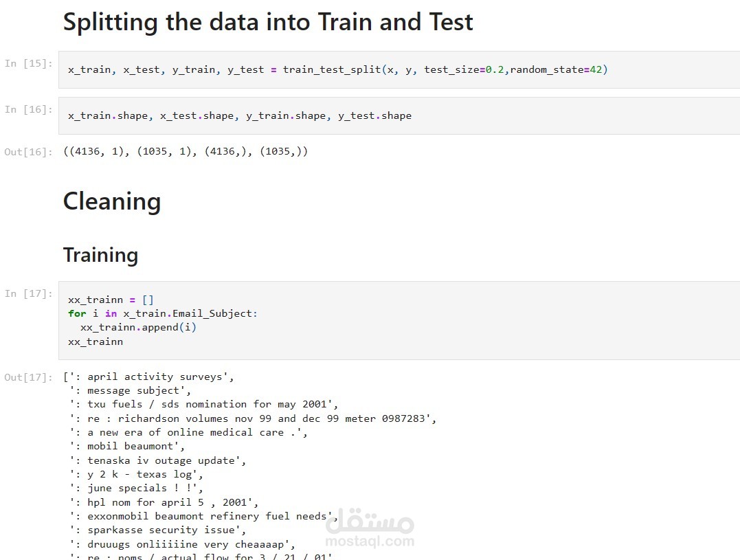Click the Out[17]: output prompt
The width and height of the screenshot is (740, 560).
point(28,377)
